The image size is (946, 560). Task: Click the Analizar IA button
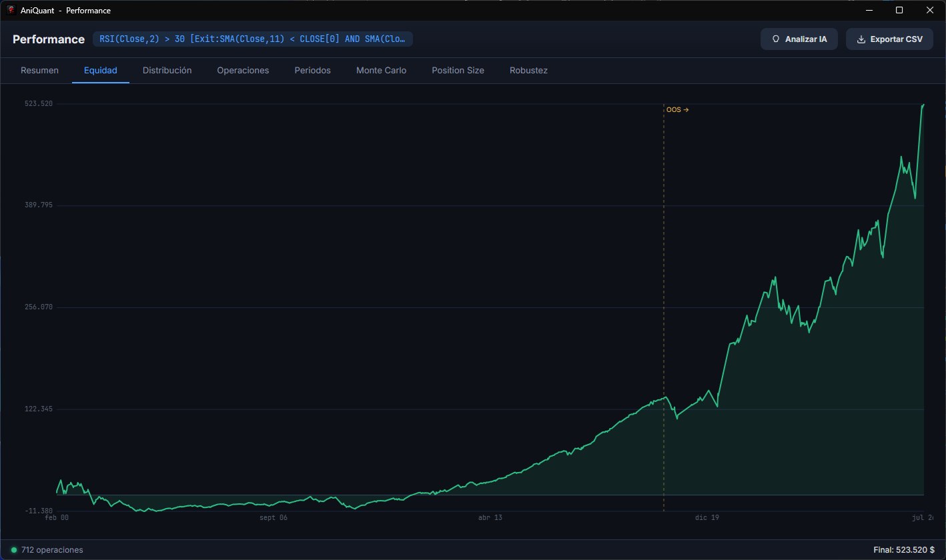[x=800, y=39]
